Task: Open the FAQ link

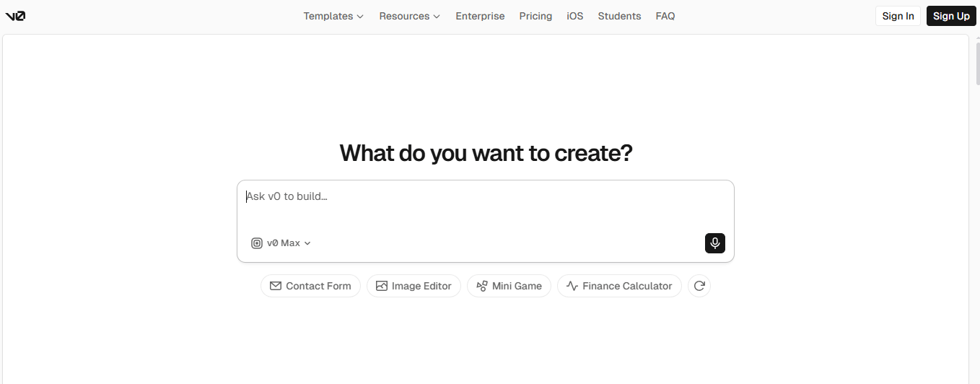Action: (x=665, y=16)
